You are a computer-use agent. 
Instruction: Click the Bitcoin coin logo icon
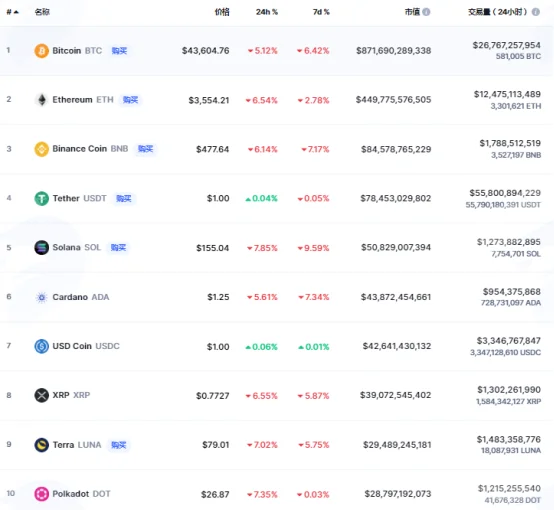[x=41, y=51]
